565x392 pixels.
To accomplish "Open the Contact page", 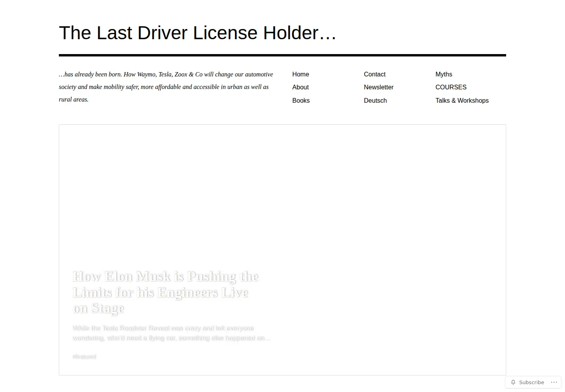I will pyautogui.click(x=375, y=74).
